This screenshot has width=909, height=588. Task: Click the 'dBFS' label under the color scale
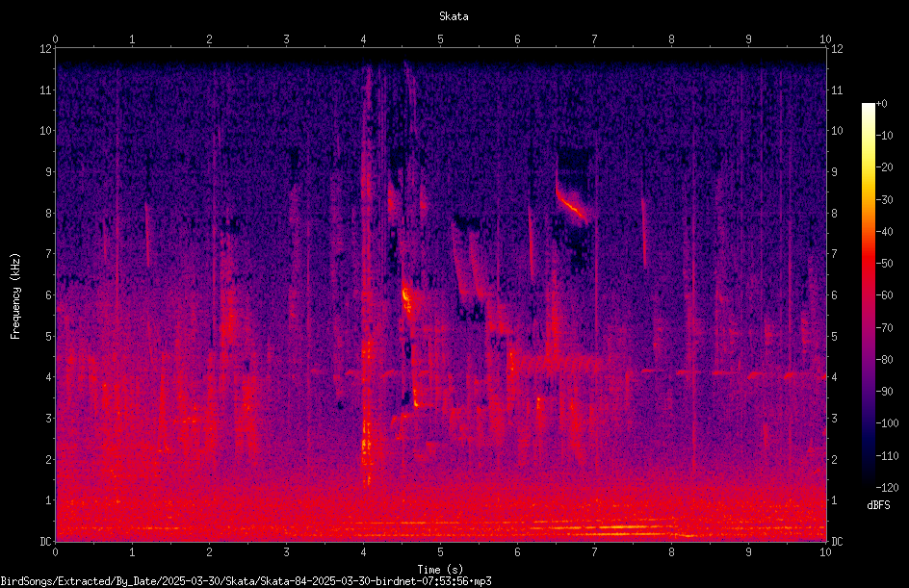tap(878, 505)
